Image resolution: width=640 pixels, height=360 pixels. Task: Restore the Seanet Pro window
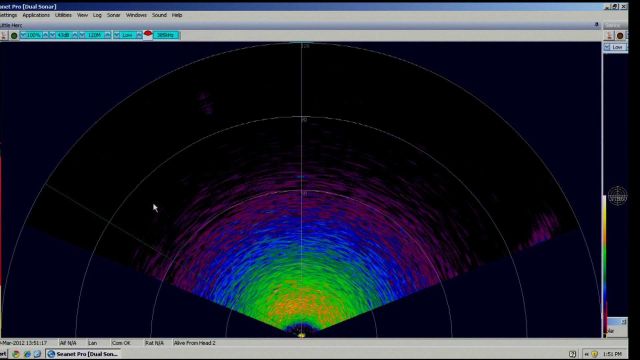pos(616,7)
